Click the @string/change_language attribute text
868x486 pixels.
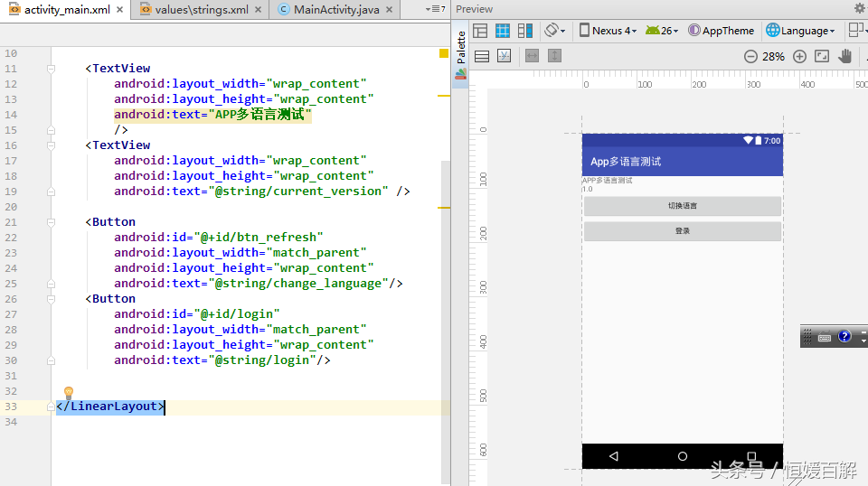(x=297, y=284)
